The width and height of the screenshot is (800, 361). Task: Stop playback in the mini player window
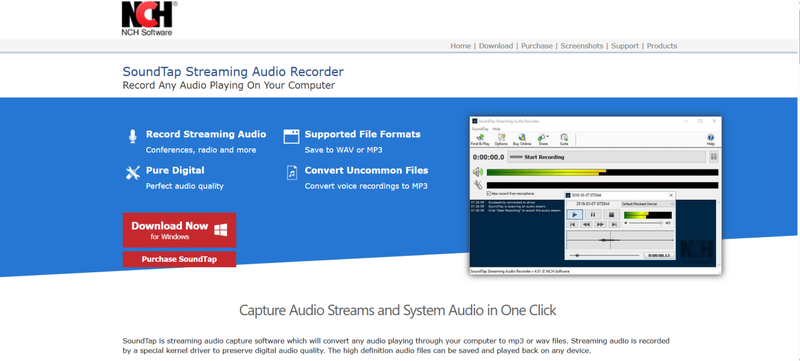tap(611, 215)
